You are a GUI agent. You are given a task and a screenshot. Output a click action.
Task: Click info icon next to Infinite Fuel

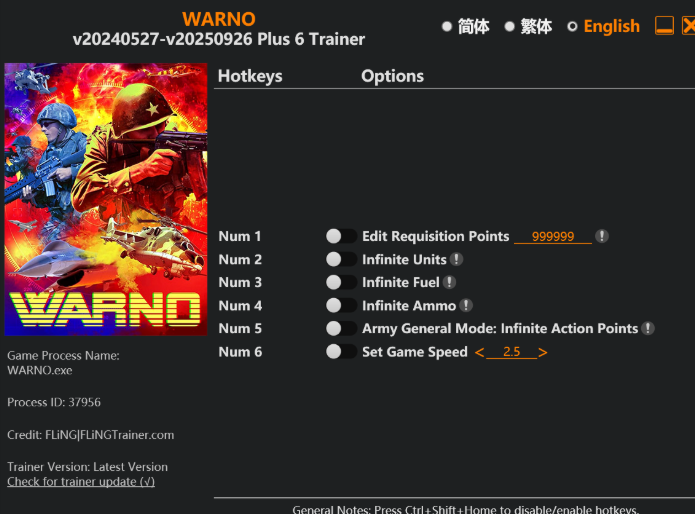coord(450,283)
